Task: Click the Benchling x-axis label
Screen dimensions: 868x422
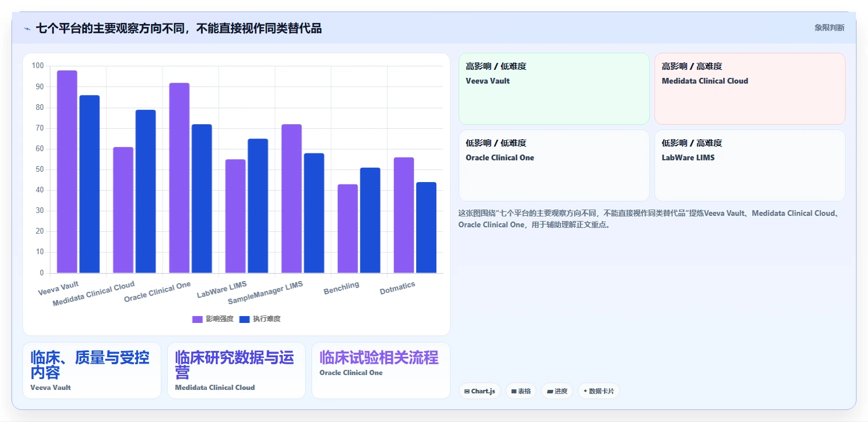Action: coord(341,288)
